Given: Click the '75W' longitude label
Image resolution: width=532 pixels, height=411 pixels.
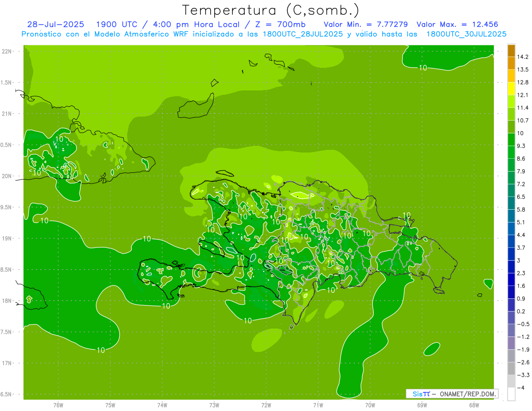Looking at the screenshot, I should 110,405.
